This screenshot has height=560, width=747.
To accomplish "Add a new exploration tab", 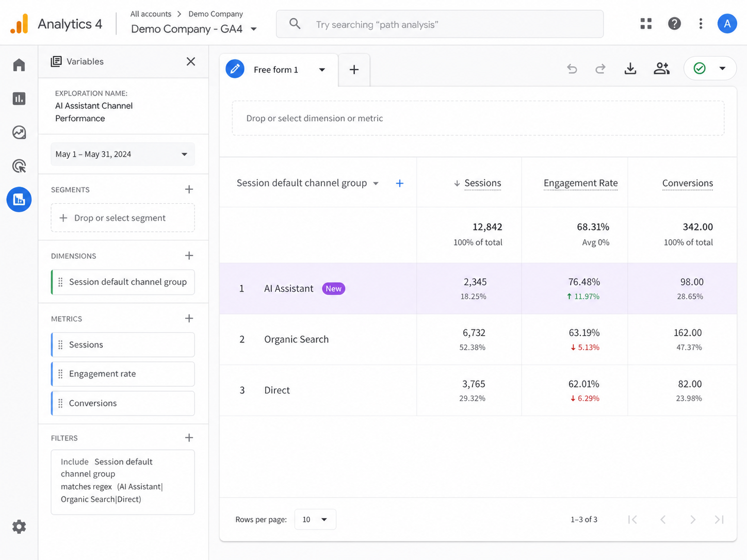I will click(354, 70).
